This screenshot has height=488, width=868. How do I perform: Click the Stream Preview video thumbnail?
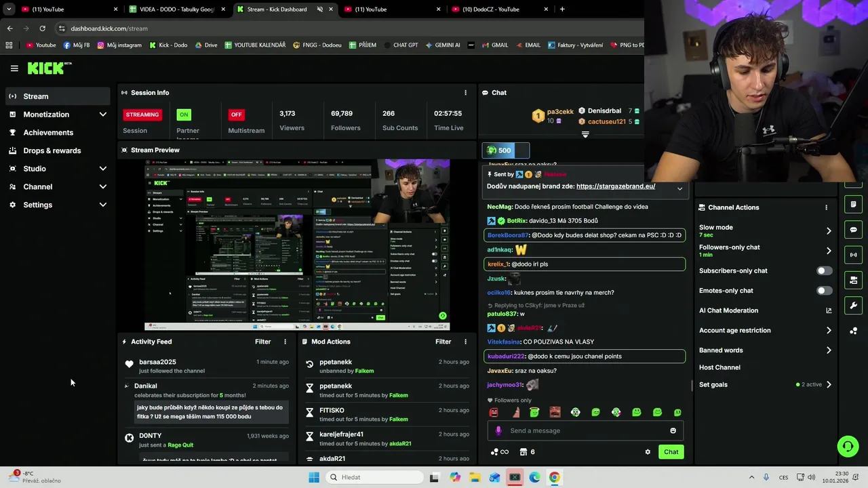point(297,245)
